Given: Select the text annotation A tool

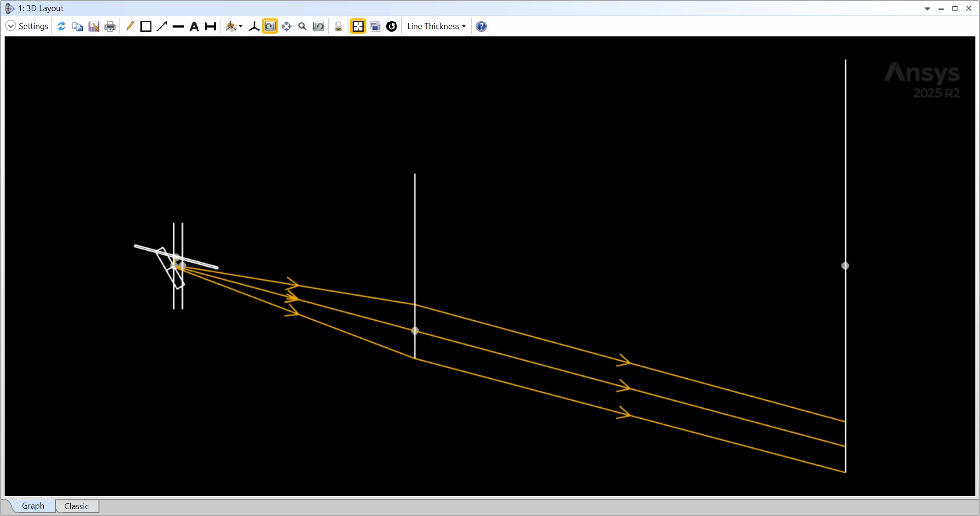Looking at the screenshot, I should [194, 26].
